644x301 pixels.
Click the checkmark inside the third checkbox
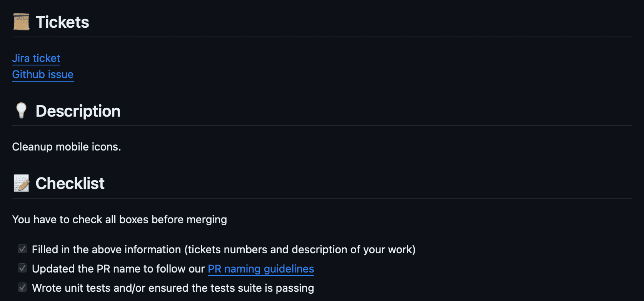click(22, 287)
